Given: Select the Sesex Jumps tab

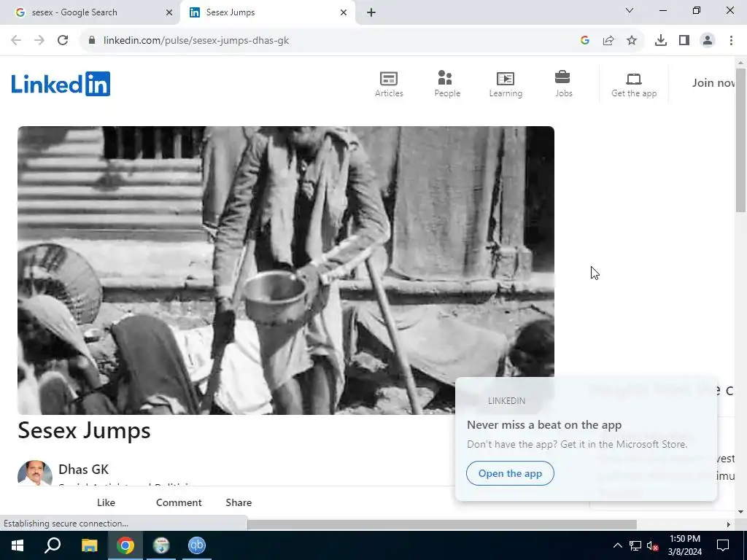Looking at the screenshot, I should pos(267,12).
